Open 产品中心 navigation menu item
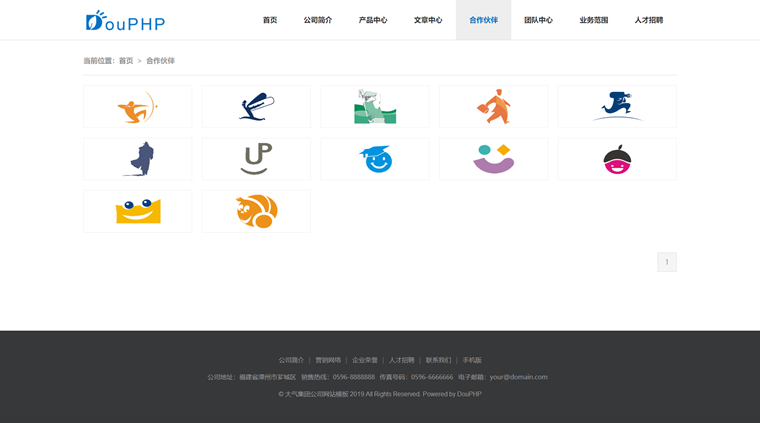This screenshot has width=760, height=423. (x=373, y=20)
